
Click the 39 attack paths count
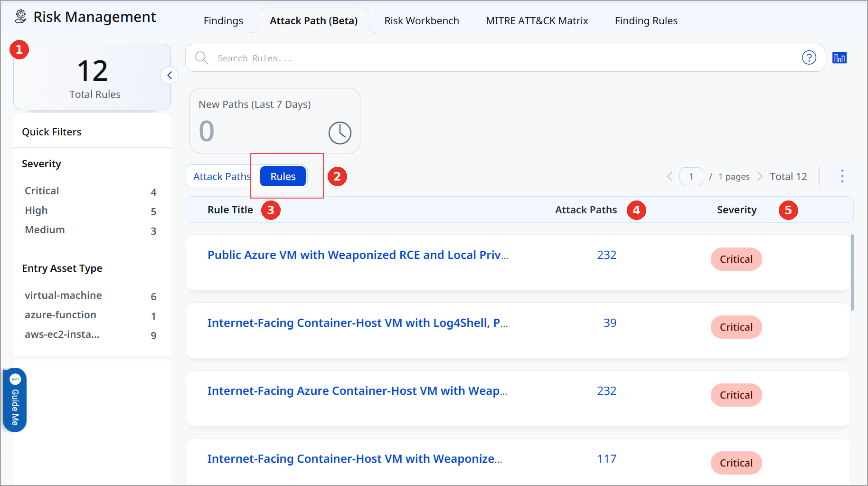(x=610, y=323)
